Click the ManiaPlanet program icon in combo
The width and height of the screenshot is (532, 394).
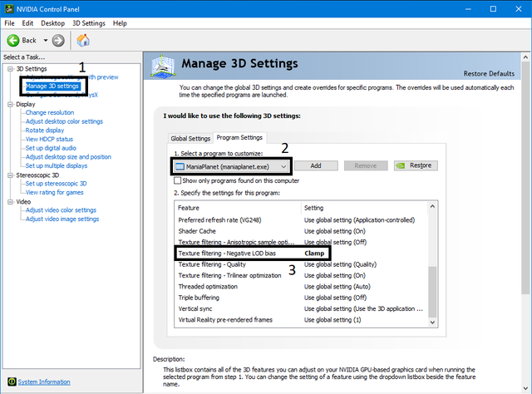pyautogui.click(x=180, y=166)
